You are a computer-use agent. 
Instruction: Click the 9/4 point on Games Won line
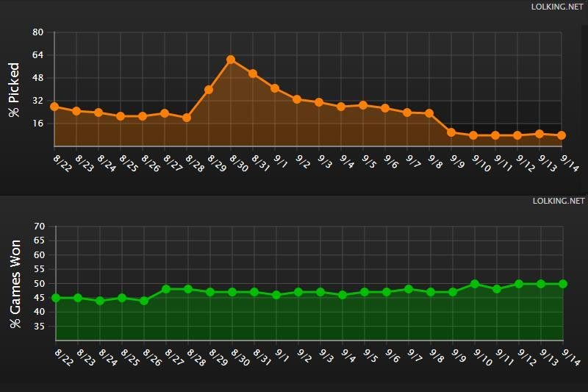click(343, 295)
